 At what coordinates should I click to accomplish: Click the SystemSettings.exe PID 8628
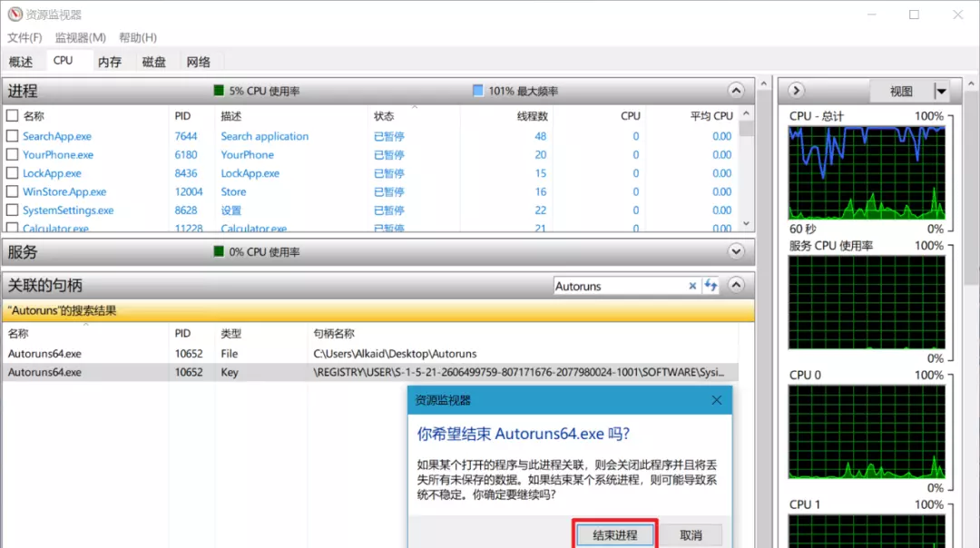186,210
